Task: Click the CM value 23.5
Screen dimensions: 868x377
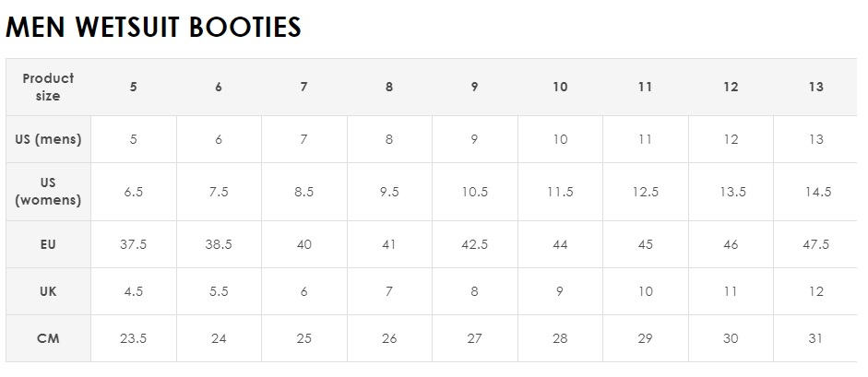Action: tap(134, 338)
